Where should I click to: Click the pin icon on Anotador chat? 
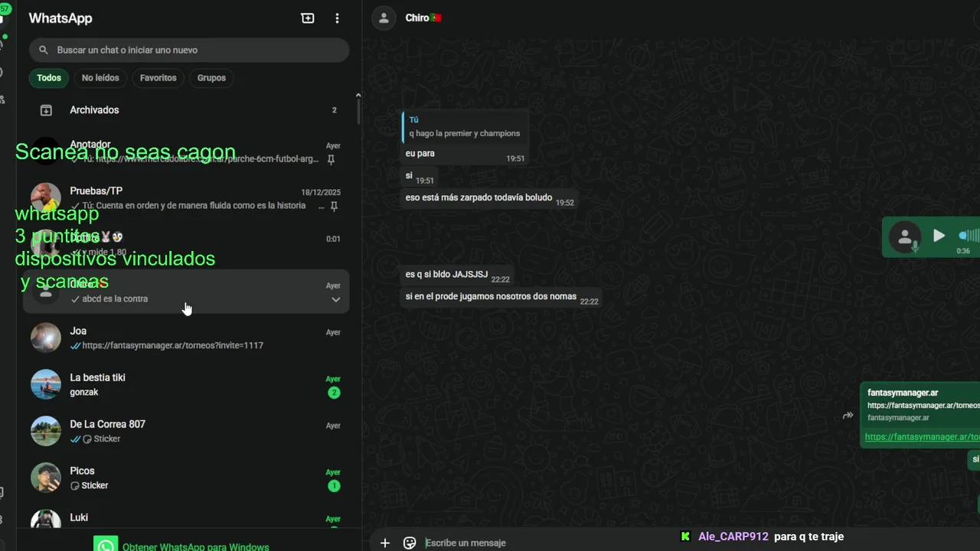click(x=332, y=160)
